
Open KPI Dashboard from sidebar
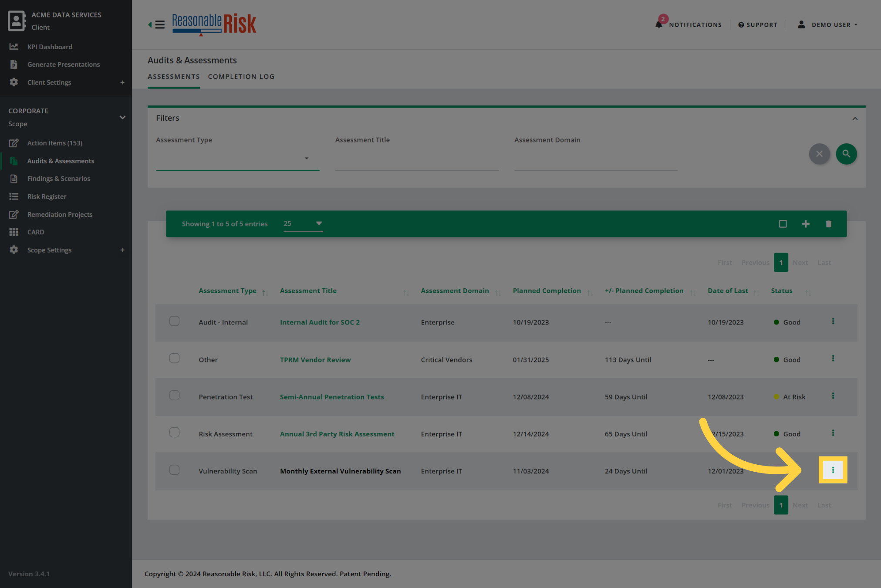click(x=50, y=47)
